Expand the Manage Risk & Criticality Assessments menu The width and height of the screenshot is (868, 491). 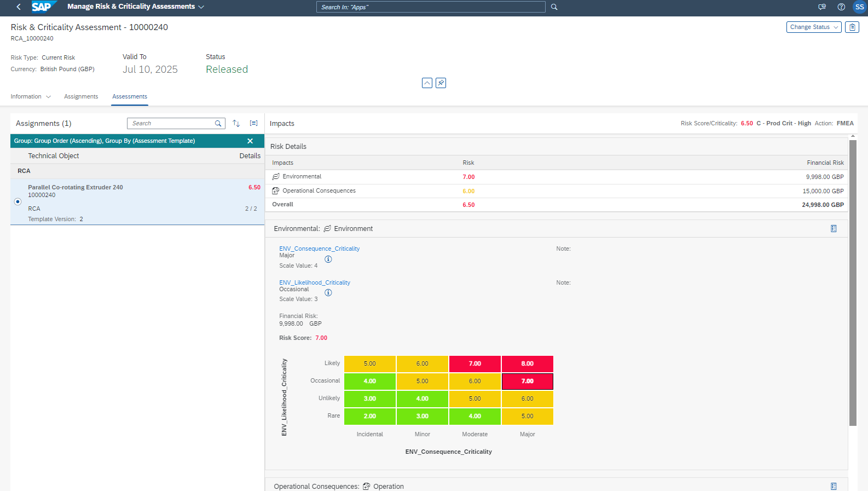[x=201, y=7]
